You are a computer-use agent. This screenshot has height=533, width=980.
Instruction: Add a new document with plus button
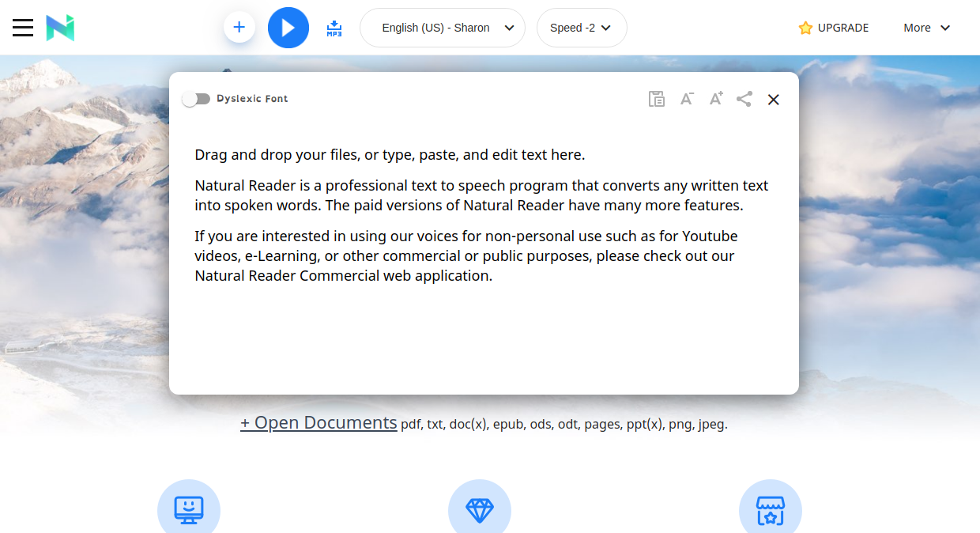point(239,28)
